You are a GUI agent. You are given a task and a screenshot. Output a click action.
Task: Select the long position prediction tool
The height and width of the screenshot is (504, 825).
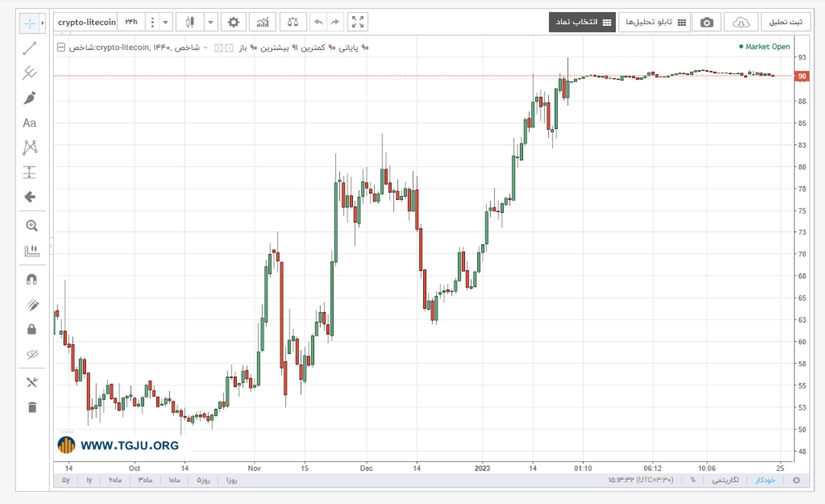[30, 172]
